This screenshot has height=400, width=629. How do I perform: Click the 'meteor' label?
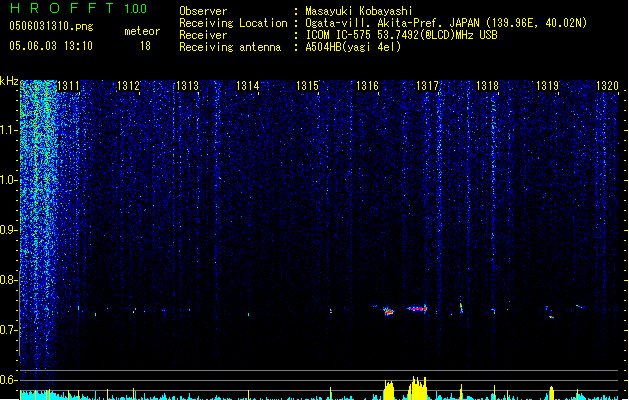click(142, 31)
